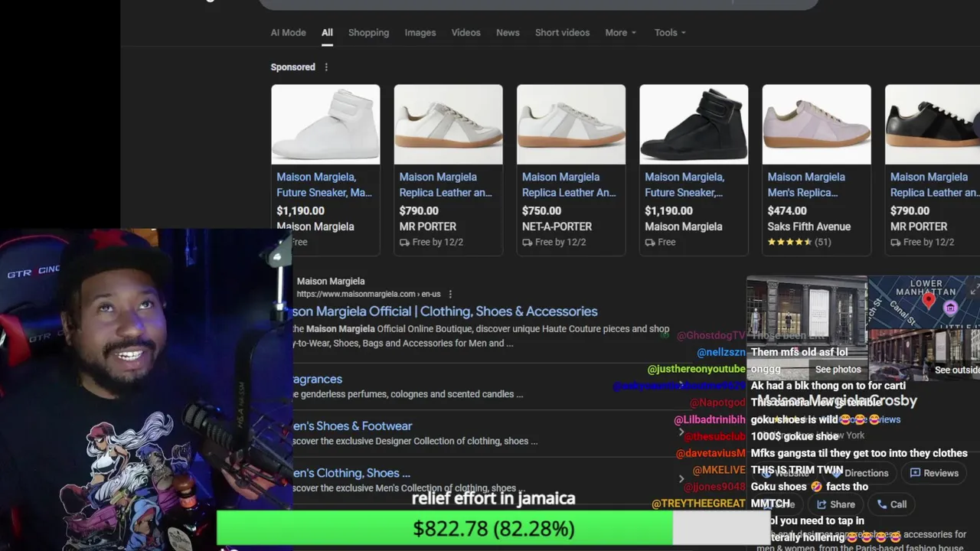Open the Saks Fifth Avenue lilac sneaker thumbnail
The width and height of the screenshot is (980, 551).
pyautogui.click(x=816, y=124)
